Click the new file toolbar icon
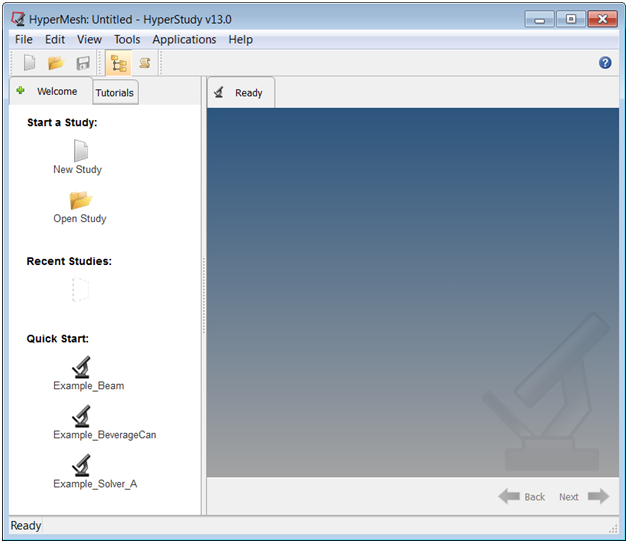The width and height of the screenshot is (628, 543). tap(30, 63)
